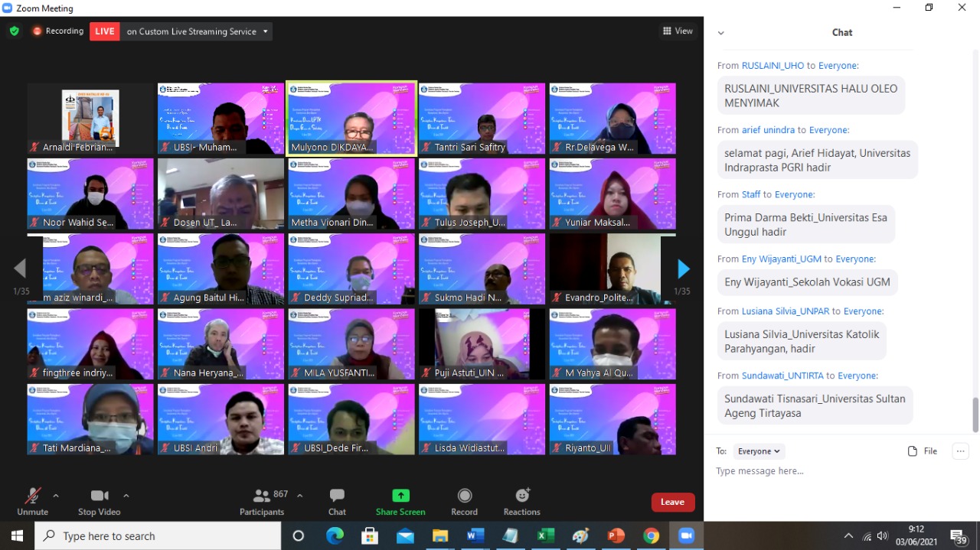
Task: Open Microsoft Store from taskbar
Action: tap(370, 535)
